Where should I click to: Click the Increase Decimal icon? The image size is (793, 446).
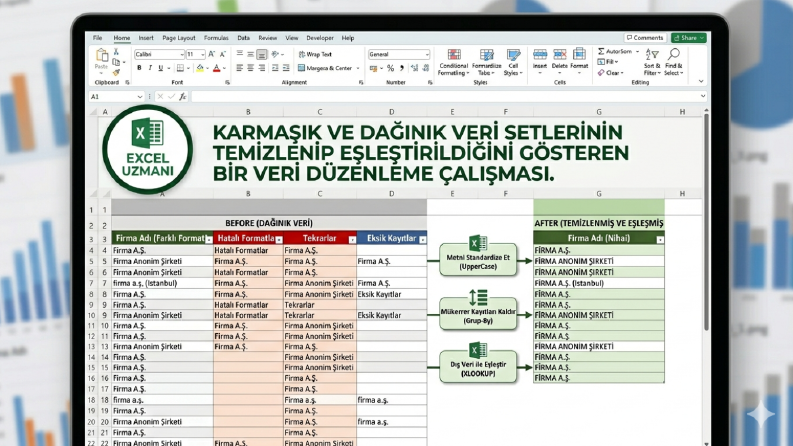pyautogui.click(x=414, y=68)
